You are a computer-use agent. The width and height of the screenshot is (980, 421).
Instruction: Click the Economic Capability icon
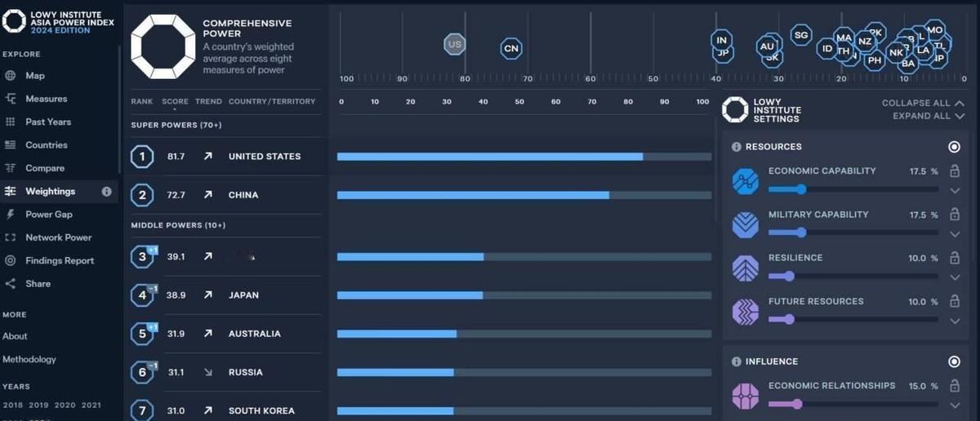tap(746, 182)
